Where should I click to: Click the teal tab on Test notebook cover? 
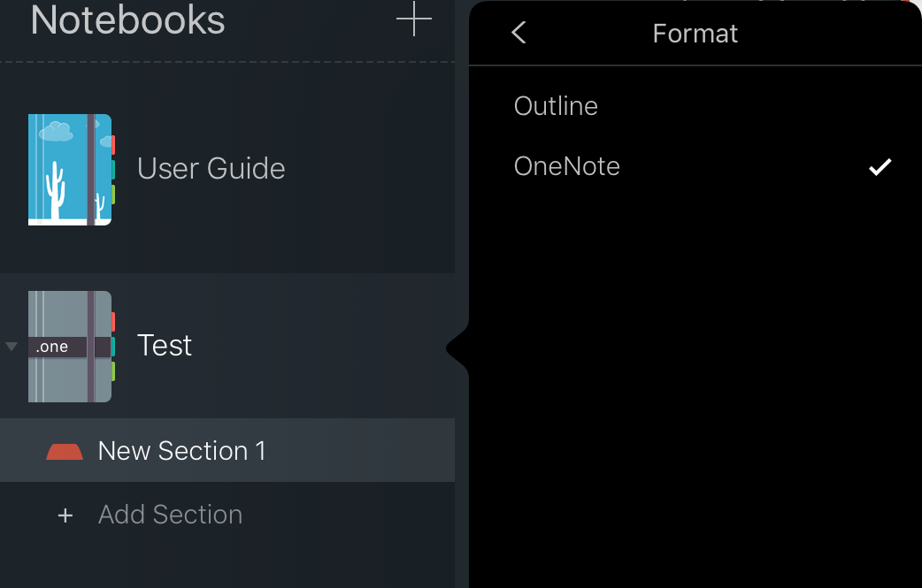[113, 347]
